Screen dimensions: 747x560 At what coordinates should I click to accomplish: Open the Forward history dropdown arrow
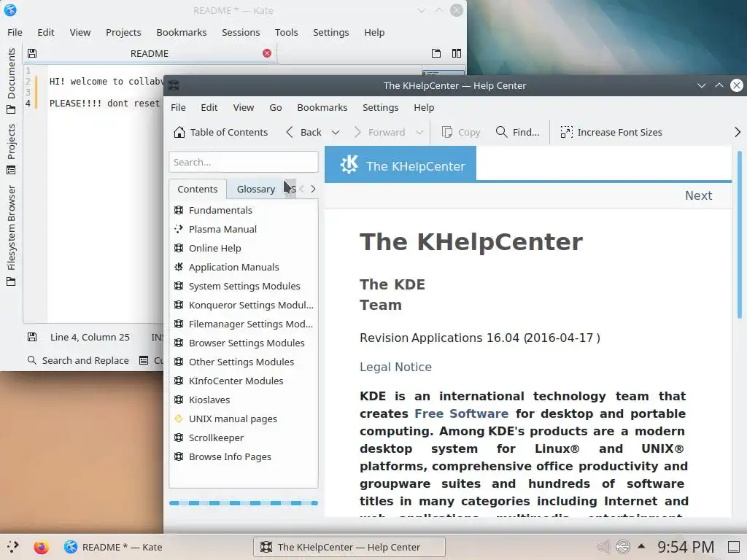click(x=419, y=133)
